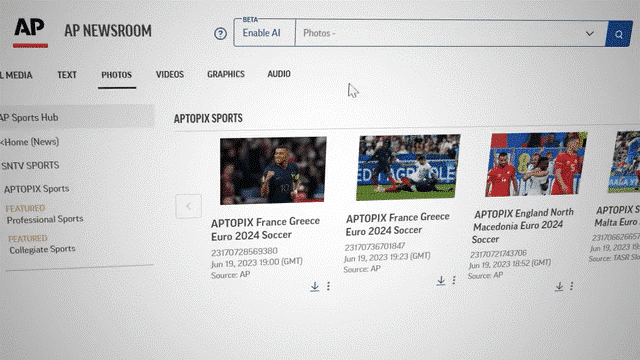Select AP Sports Hub in sidebar
This screenshot has height=360, width=640.
[76, 117]
